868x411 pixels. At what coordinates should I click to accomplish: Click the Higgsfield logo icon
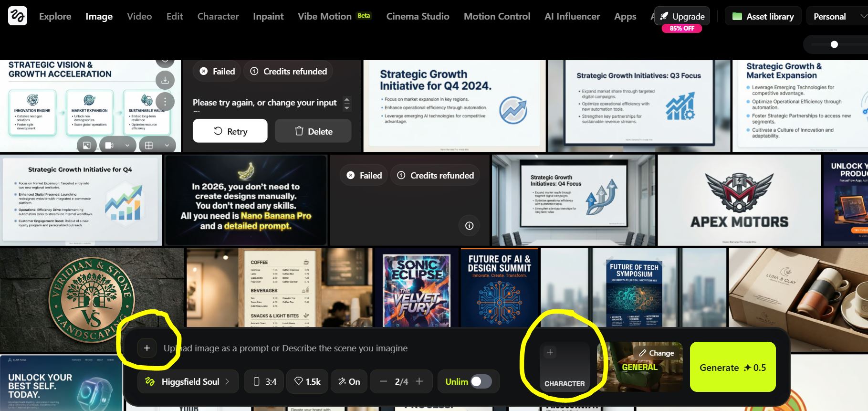[18, 16]
